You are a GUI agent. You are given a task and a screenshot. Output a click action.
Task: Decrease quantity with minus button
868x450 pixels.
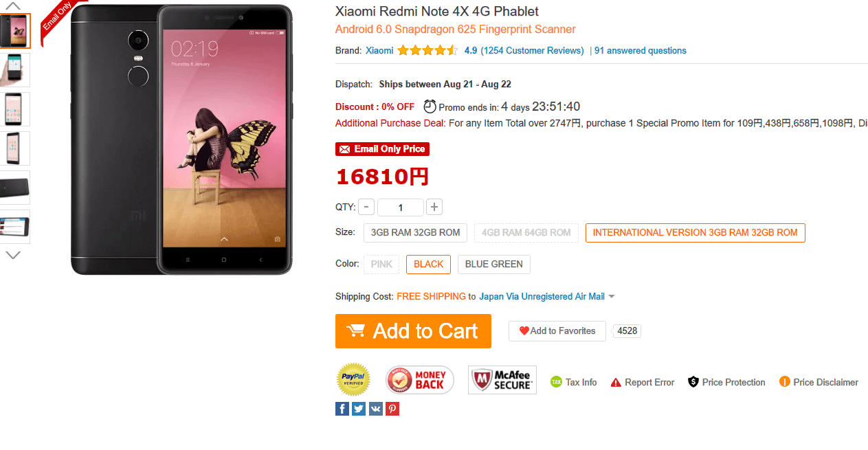366,207
